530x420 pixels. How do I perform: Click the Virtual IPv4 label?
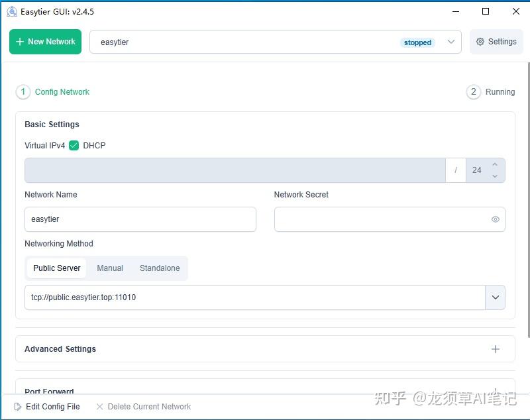44,146
